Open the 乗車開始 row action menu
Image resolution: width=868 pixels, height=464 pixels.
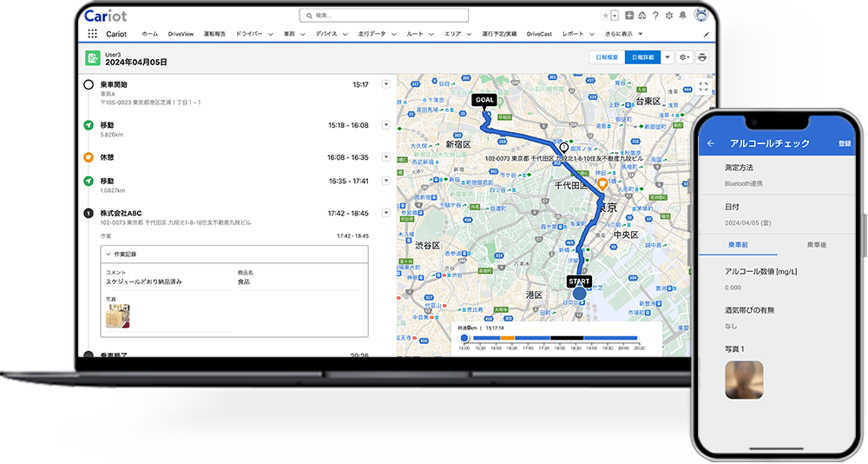click(x=386, y=84)
